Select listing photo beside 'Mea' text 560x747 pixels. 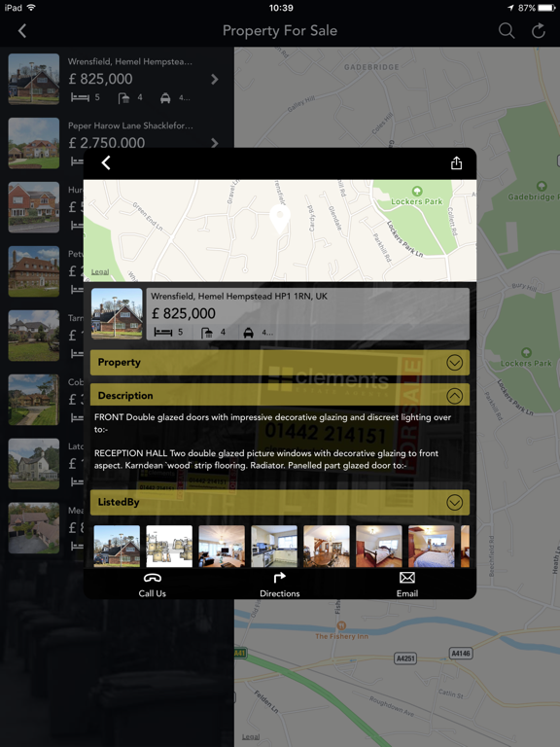point(34,528)
